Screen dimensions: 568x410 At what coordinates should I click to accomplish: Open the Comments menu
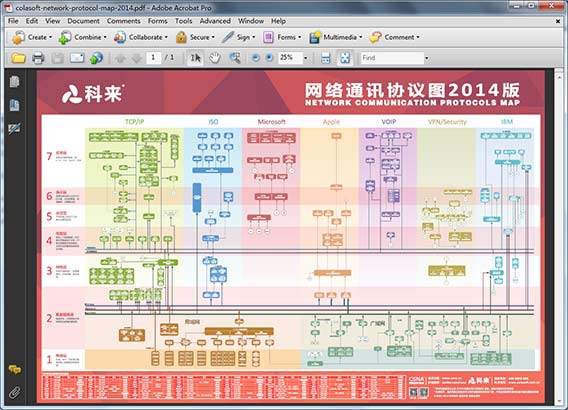point(123,21)
